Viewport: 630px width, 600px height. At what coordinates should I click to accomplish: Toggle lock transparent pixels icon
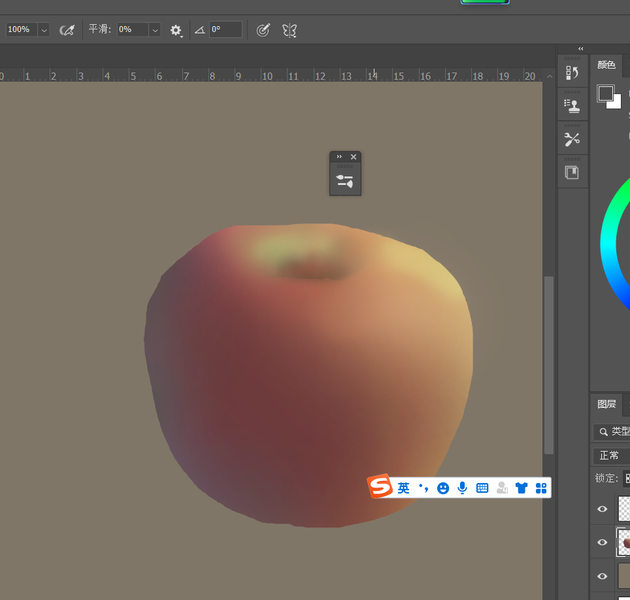coord(627,478)
